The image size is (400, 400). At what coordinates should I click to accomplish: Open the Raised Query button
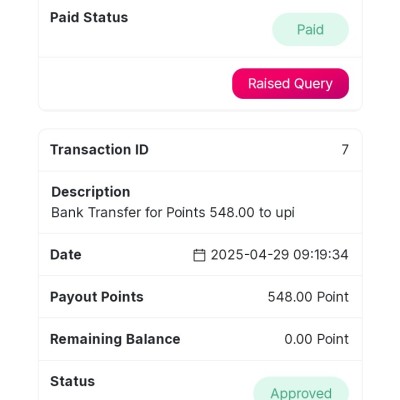pyautogui.click(x=290, y=84)
